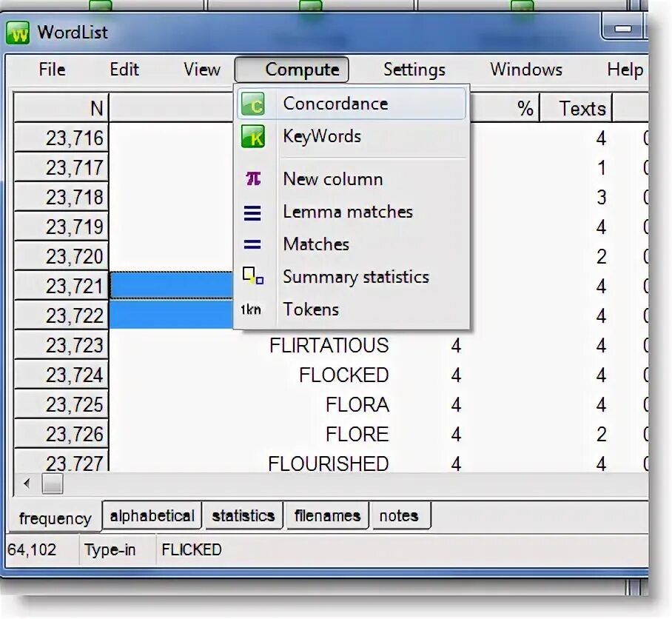This screenshot has height=619, width=672.
Task: Click the Texts column header
Action: (576, 108)
